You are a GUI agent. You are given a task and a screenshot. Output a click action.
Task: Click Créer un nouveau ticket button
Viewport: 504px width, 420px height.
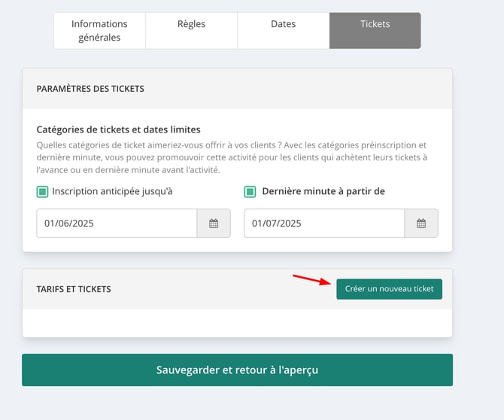point(389,289)
